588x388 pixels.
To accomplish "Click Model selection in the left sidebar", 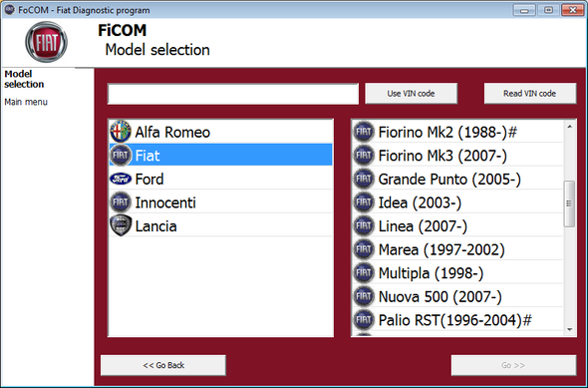I will point(24,79).
